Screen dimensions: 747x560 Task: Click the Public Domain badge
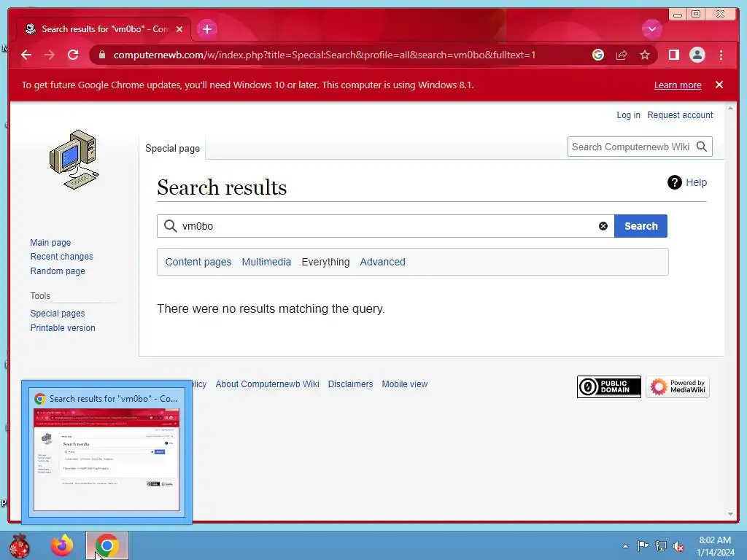pos(609,386)
